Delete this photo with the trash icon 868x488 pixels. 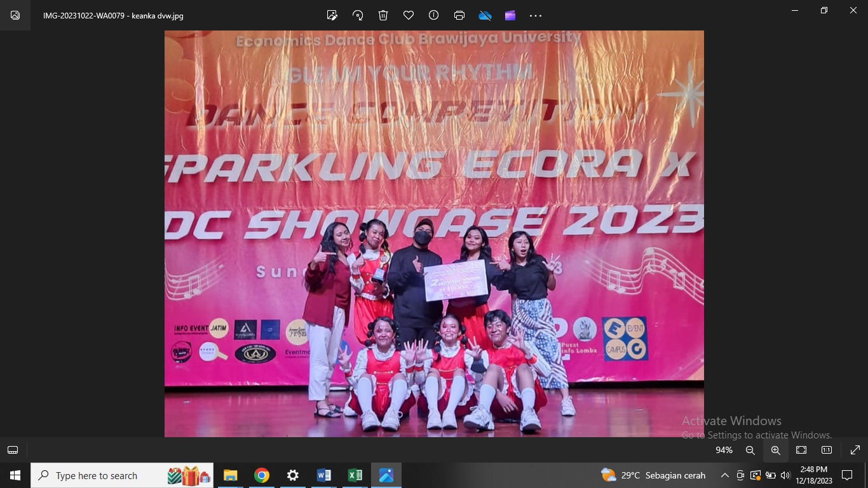(x=383, y=15)
